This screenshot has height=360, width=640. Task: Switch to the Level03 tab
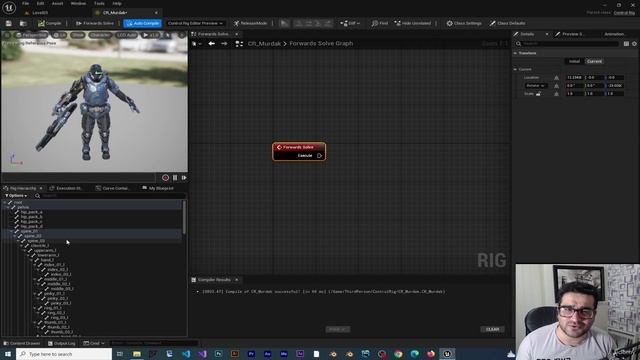click(x=40, y=13)
